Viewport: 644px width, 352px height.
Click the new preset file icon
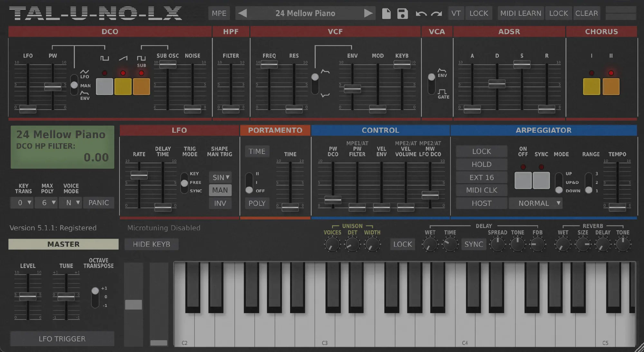click(386, 14)
